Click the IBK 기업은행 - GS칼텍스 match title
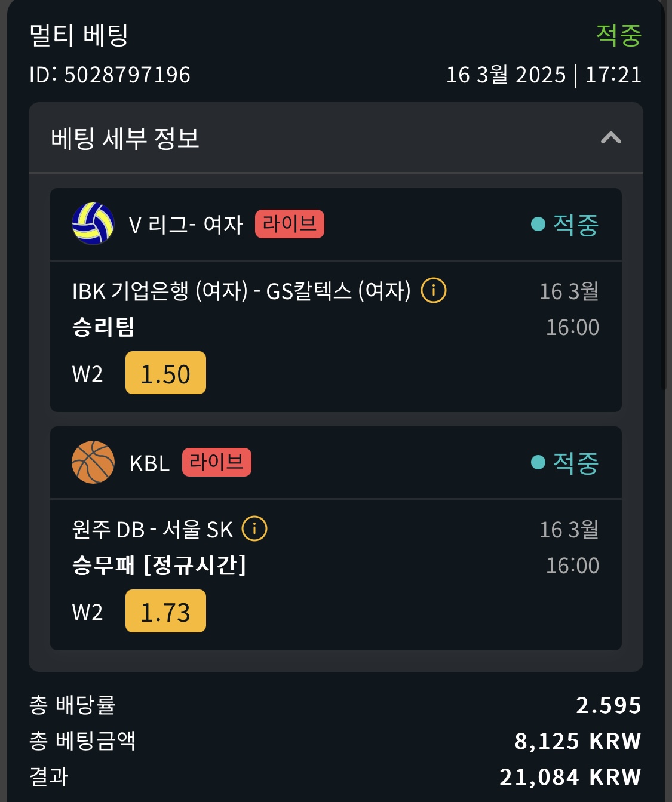672x802 pixels. coord(241,291)
